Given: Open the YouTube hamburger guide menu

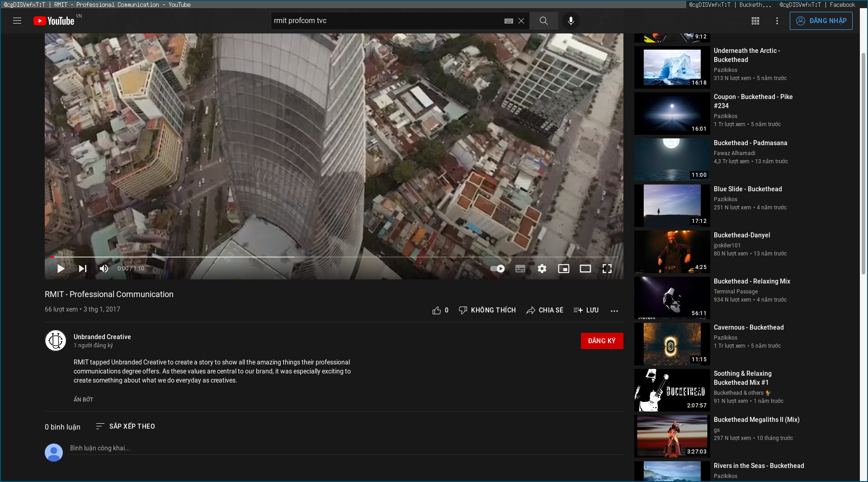Looking at the screenshot, I should click(17, 21).
